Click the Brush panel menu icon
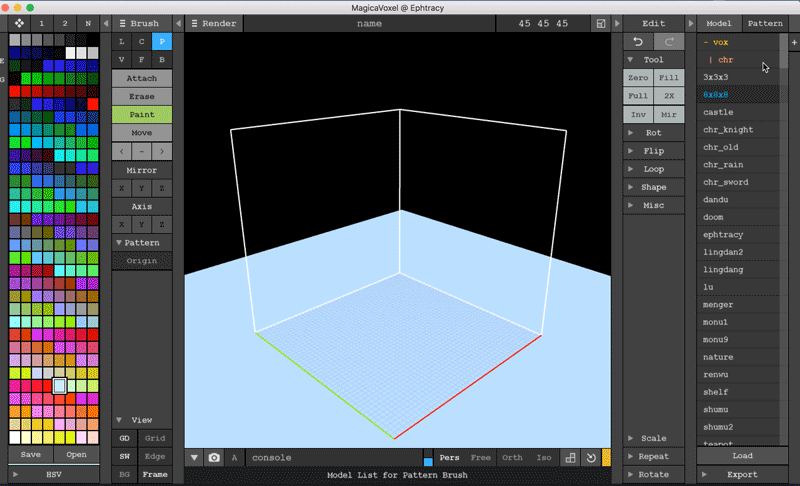 coord(122,23)
